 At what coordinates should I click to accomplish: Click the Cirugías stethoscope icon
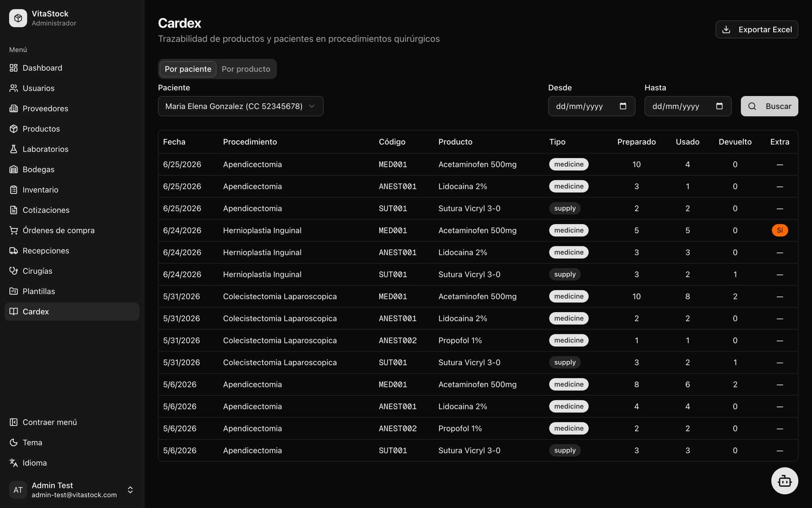click(x=14, y=271)
